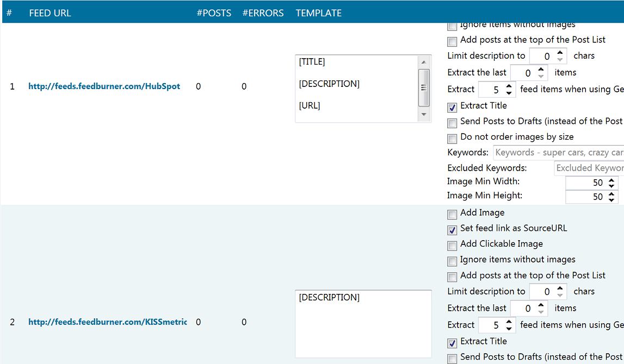
Task: Check Do not order images by size
Action: 452,139
